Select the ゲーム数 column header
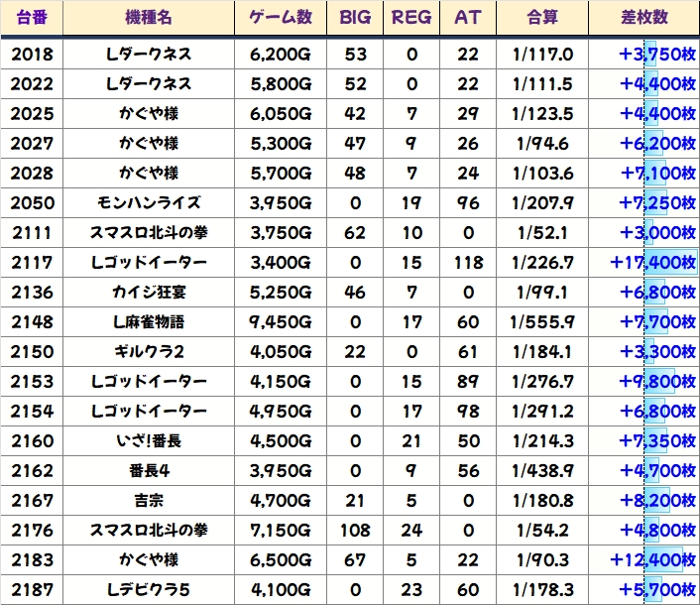 280,18
